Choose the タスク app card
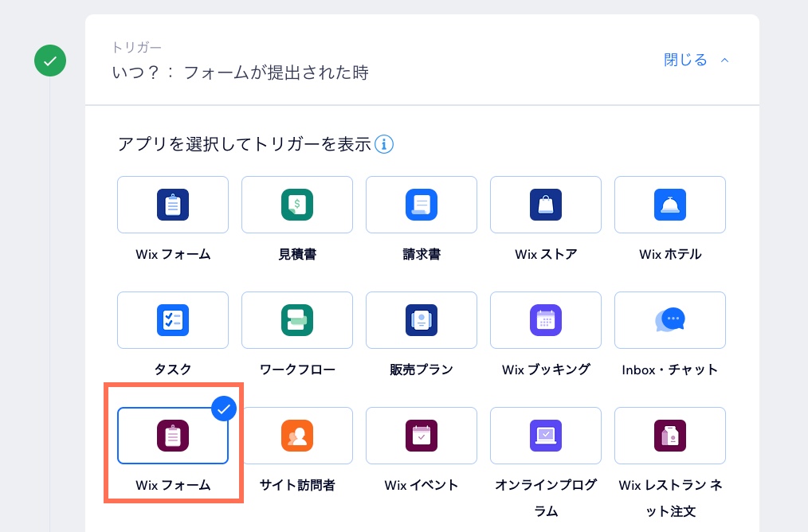808x532 pixels. 173,320
